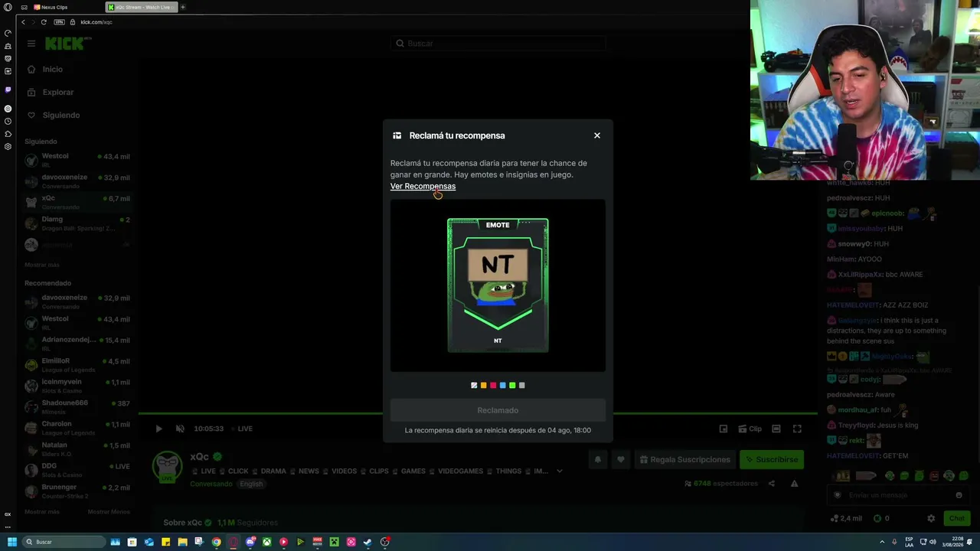Screen dimensions: 980x551
Task: Open the Natalan recommended channel
Action: [77, 449]
